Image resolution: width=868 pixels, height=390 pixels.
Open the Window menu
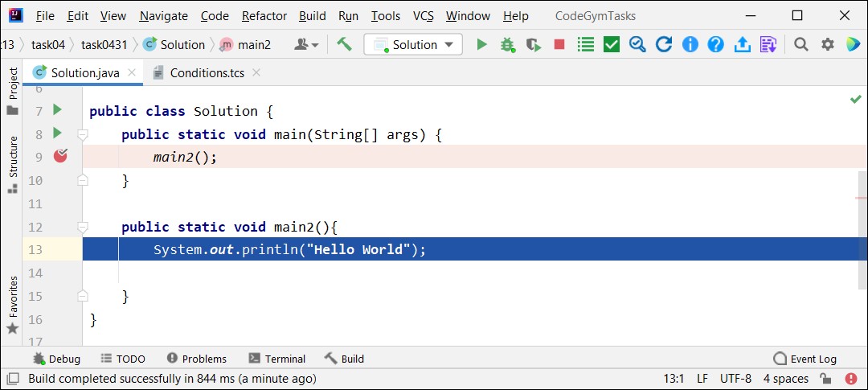pyautogui.click(x=468, y=16)
